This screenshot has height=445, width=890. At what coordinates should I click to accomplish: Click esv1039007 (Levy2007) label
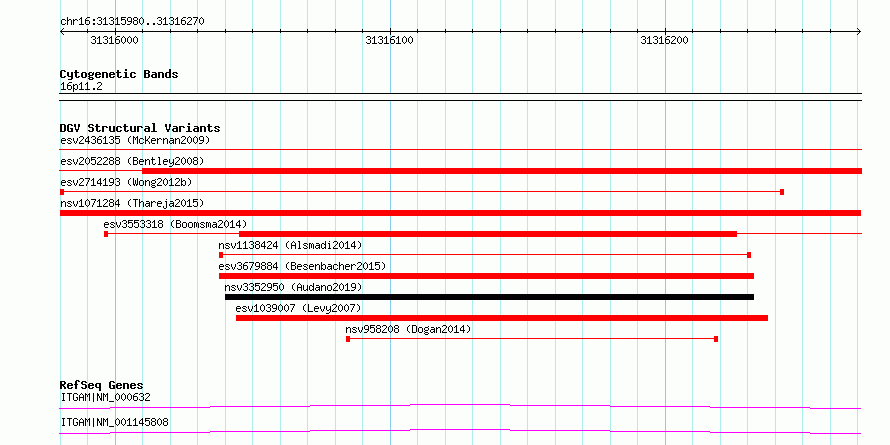[299, 308]
